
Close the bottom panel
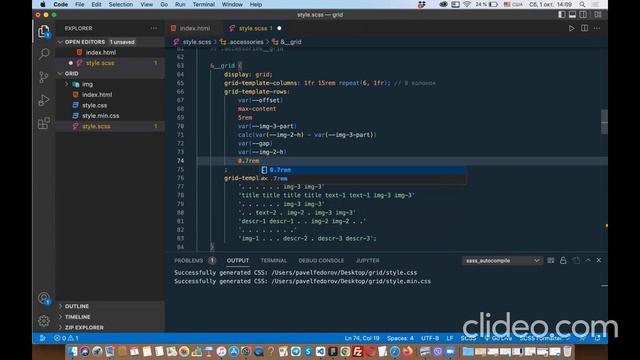pos(599,260)
